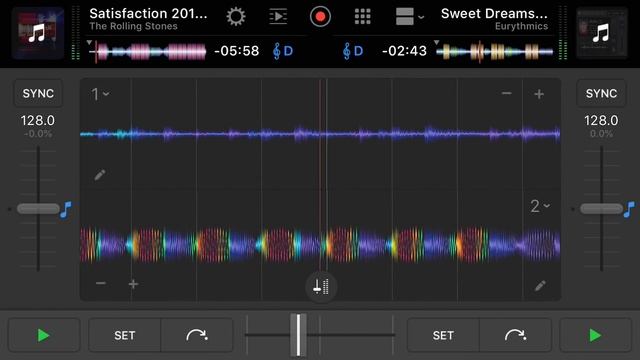Click the left deck 128.0 BPM value

click(x=38, y=120)
